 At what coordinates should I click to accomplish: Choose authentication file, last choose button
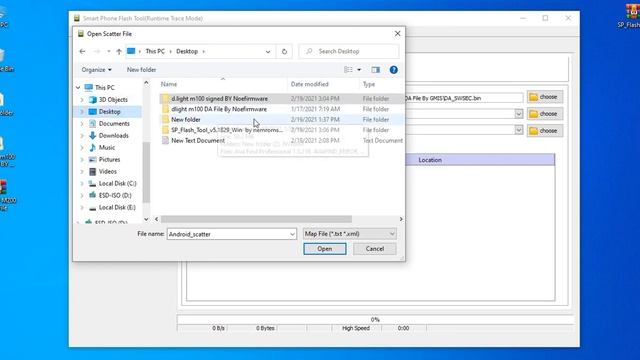tap(544, 131)
